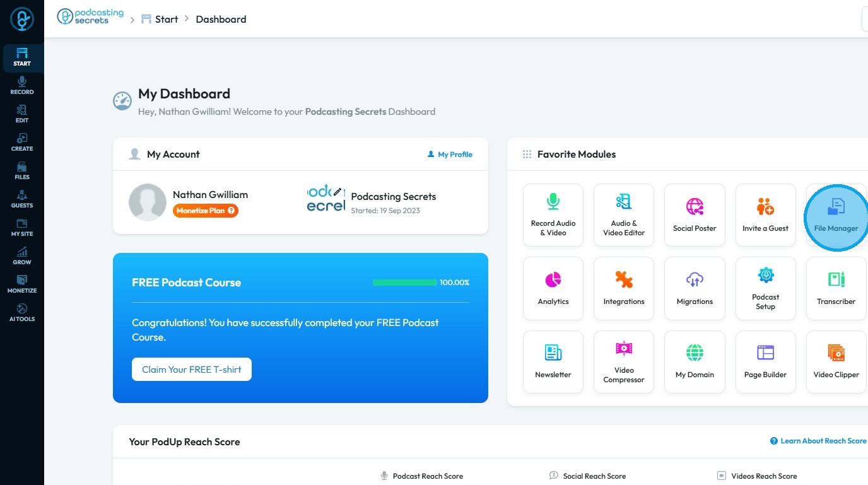The height and width of the screenshot is (485, 868).
Task: Open the Video Clipper module
Action: pyautogui.click(x=836, y=361)
